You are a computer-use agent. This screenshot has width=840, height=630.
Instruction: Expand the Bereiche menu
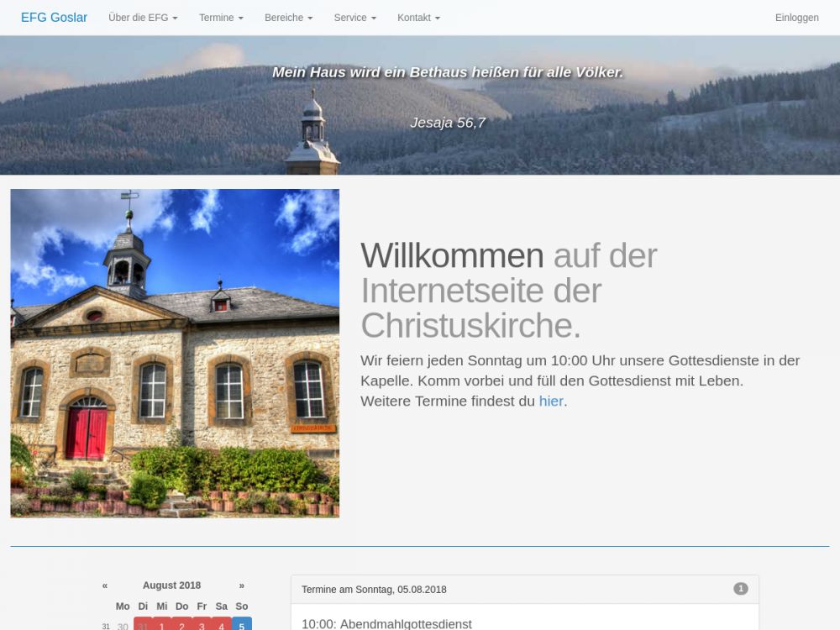pyautogui.click(x=288, y=18)
